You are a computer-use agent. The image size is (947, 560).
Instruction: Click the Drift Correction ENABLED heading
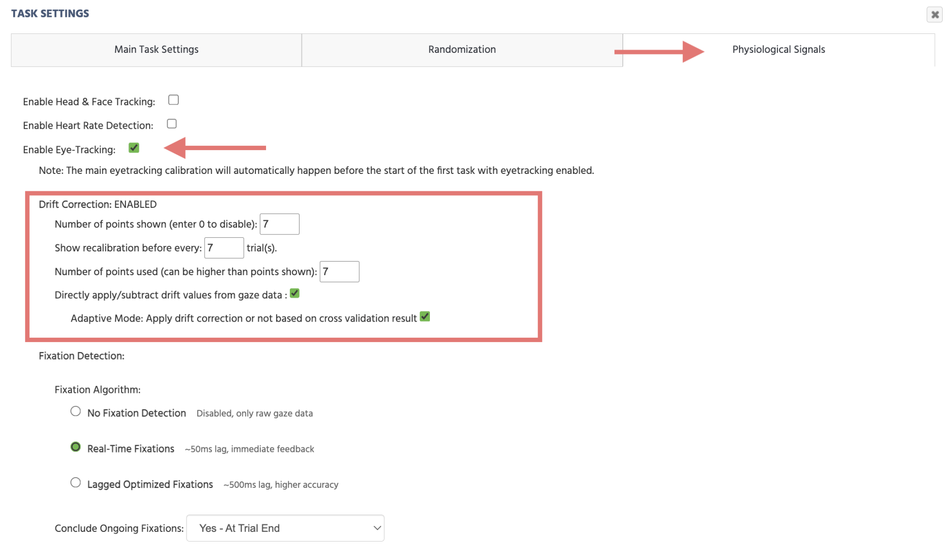pos(97,204)
